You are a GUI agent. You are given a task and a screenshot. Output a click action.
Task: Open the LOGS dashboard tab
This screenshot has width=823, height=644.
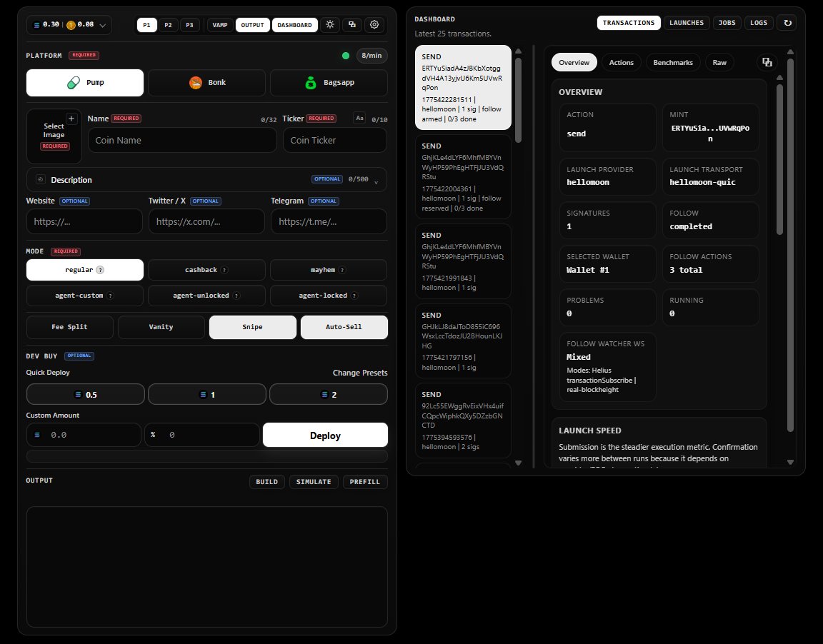click(x=759, y=23)
